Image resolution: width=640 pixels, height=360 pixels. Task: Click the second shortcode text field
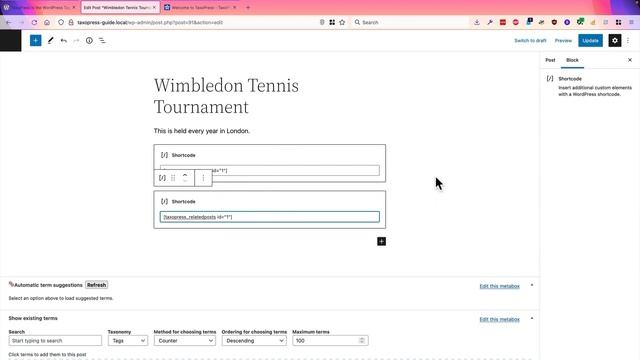270,217
